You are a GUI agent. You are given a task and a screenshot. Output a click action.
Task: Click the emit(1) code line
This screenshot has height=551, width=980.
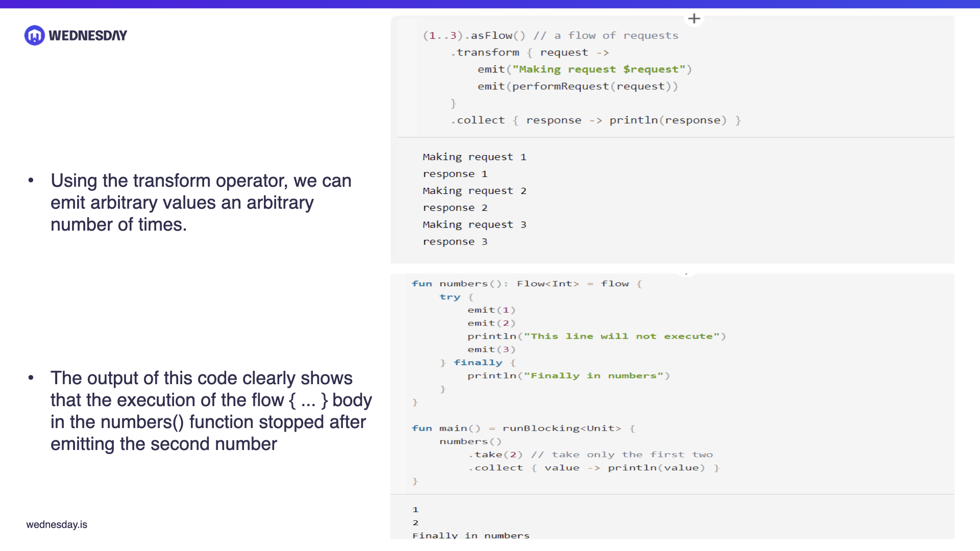click(x=492, y=310)
